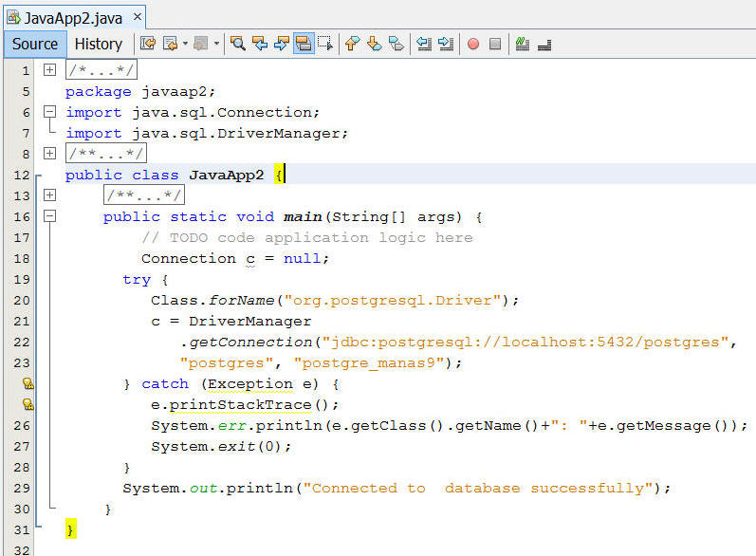Click string "org.postgresql.Driver"

393,300
